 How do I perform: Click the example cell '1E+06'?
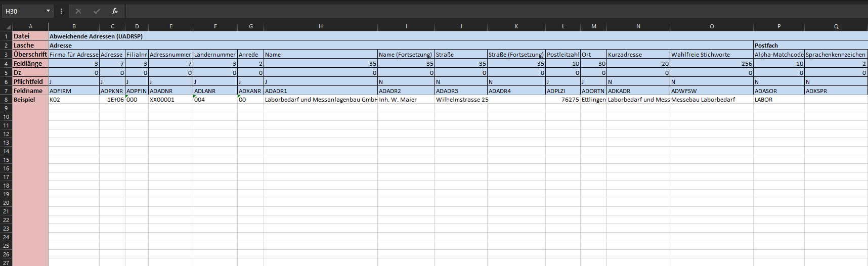point(112,100)
